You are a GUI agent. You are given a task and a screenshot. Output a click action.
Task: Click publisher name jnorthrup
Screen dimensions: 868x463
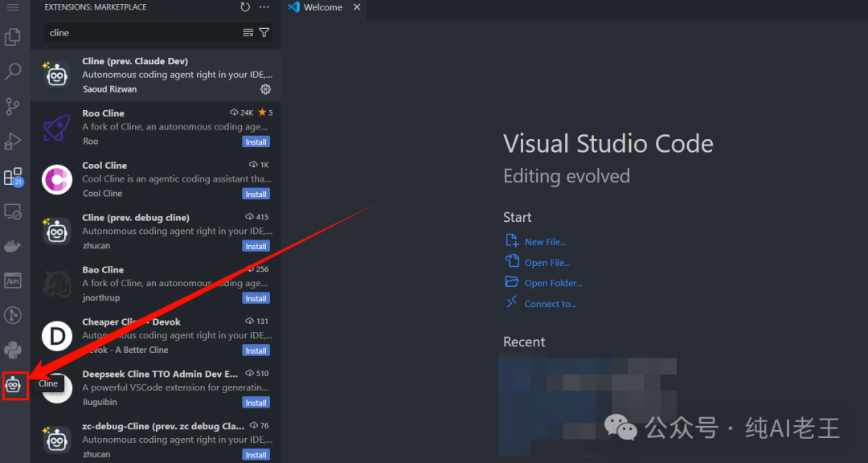tap(100, 298)
